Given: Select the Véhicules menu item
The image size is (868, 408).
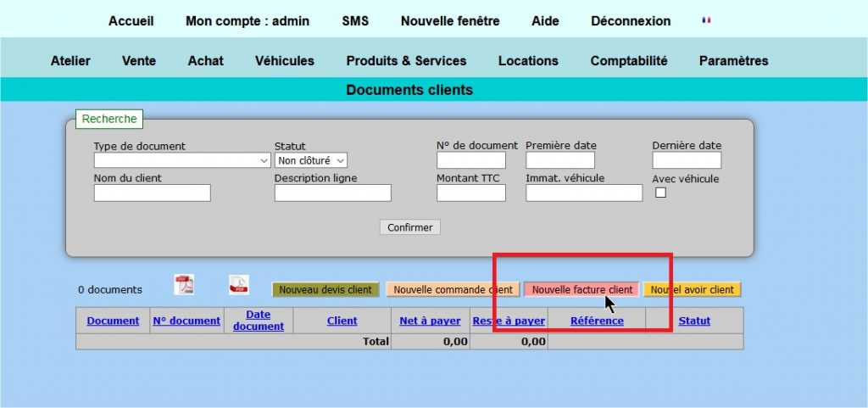Looking at the screenshot, I should (x=284, y=61).
